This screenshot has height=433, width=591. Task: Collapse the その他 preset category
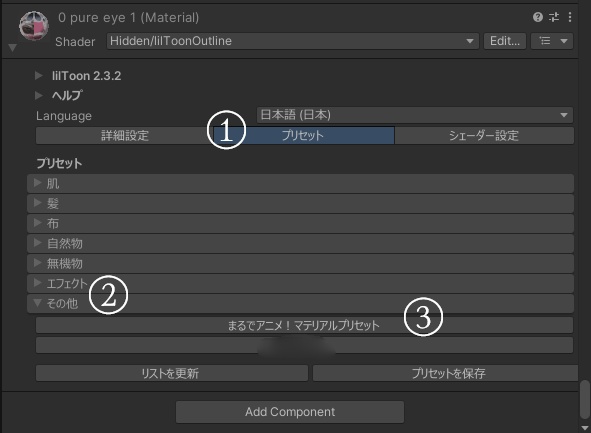300,303
